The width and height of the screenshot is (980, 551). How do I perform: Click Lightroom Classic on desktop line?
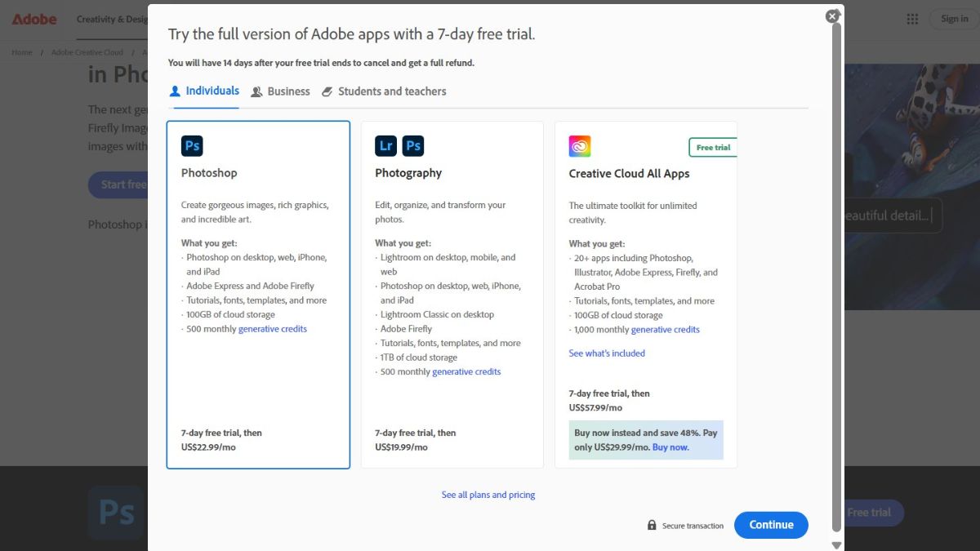coord(437,314)
